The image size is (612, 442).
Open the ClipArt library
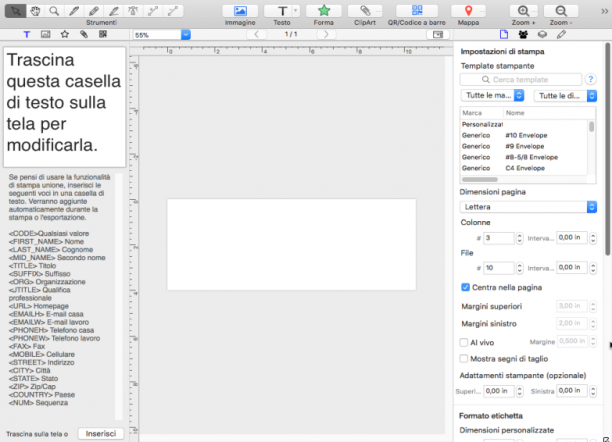[x=365, y=11]
